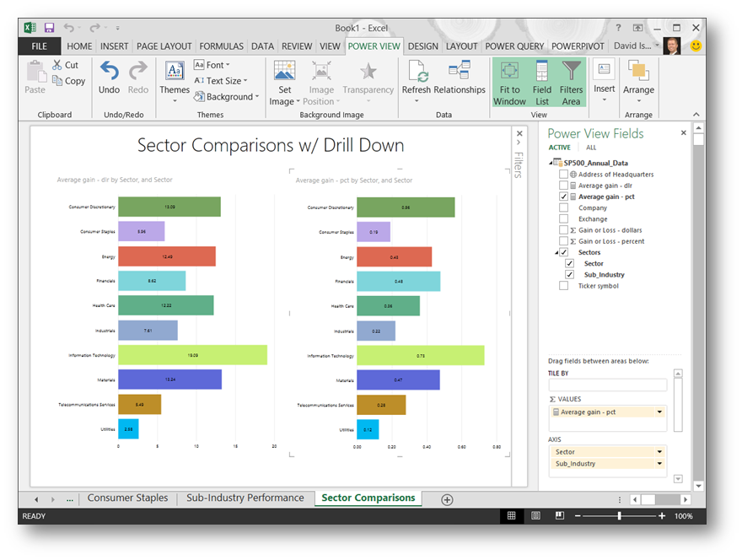Click the vertical scrollbar down arrow
This screenshot has width=742, height=560.
698,486
